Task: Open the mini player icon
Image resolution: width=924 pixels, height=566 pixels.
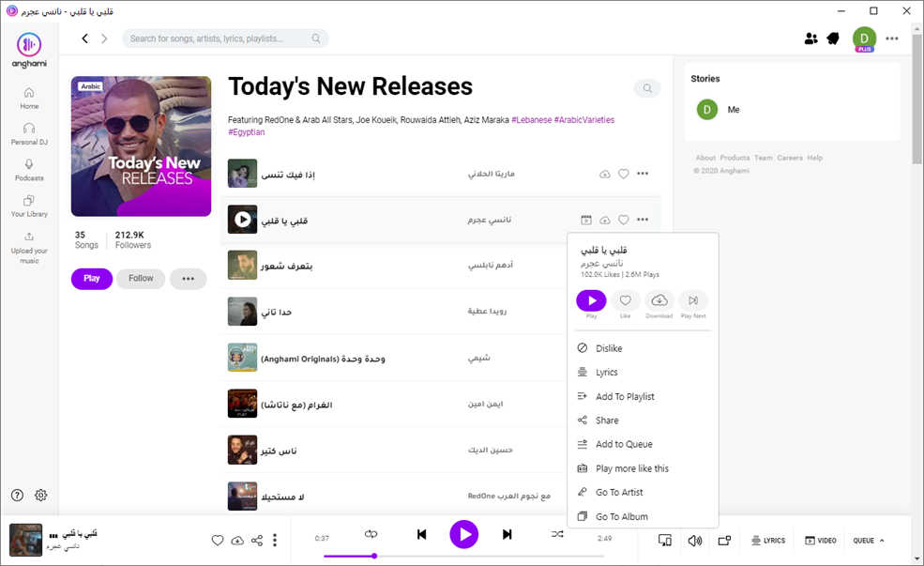Action: [724, 540]
